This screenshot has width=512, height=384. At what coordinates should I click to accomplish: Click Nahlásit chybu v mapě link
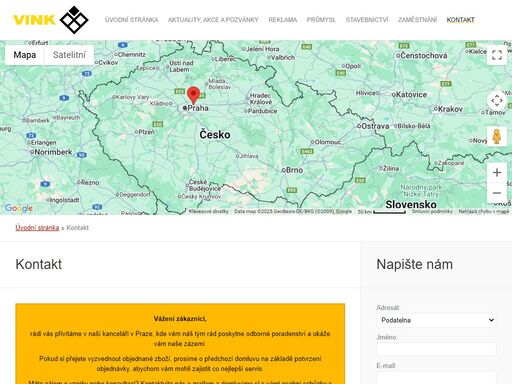pyautogui.click(x=484, y=211)
